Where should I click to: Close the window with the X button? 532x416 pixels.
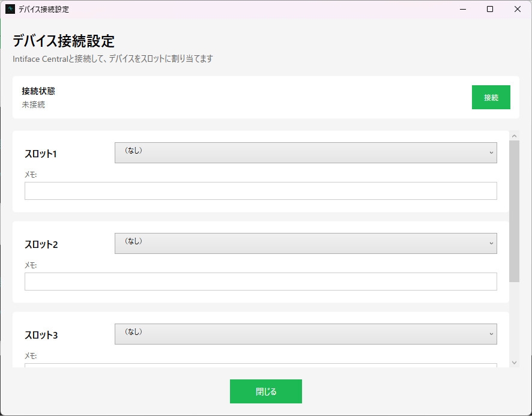(x=518, y=9)
